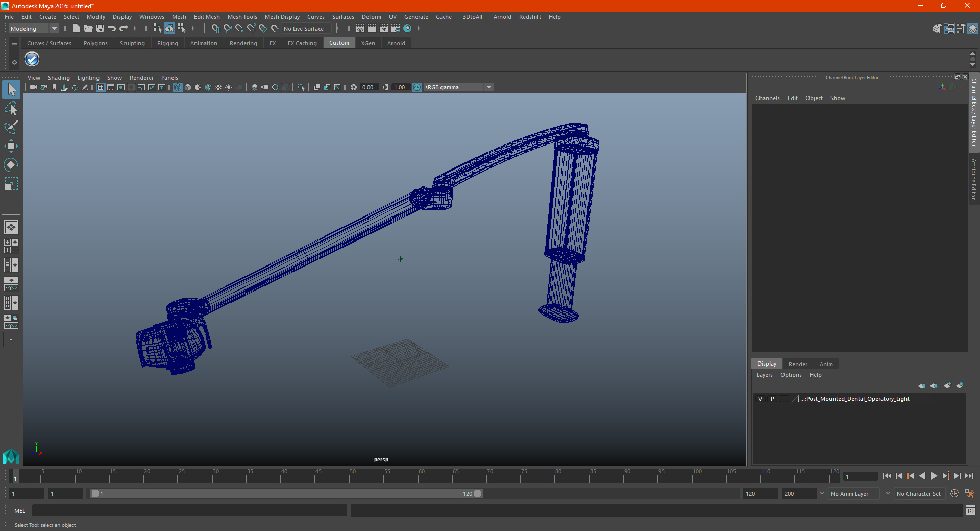Open Render Settings icon
980x531 pixels.
(396, 29)
